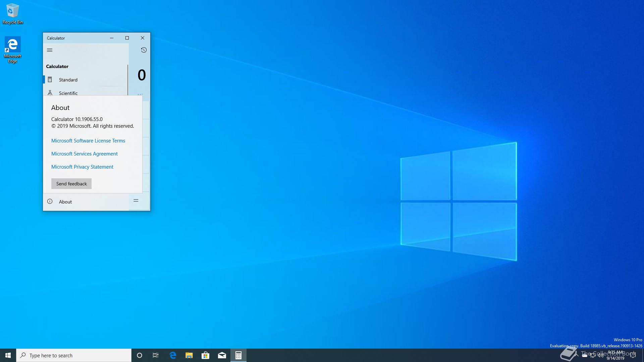Click the '© 2019 Microsoft. All rights reserved.' text

tap(93, 126)
